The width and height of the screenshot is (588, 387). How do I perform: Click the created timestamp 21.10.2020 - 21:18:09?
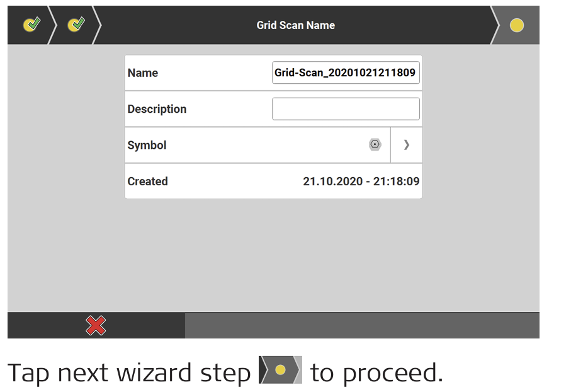(361, 182)
